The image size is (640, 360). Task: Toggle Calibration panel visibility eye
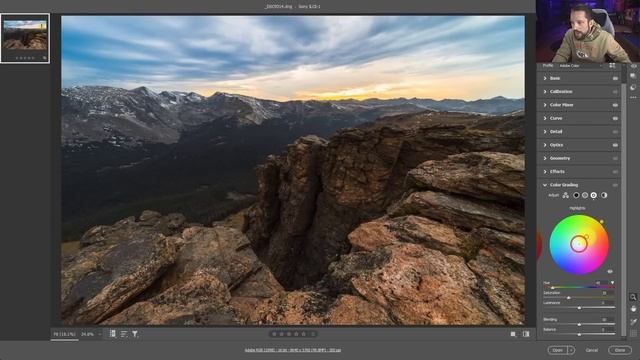coord(615,92)
